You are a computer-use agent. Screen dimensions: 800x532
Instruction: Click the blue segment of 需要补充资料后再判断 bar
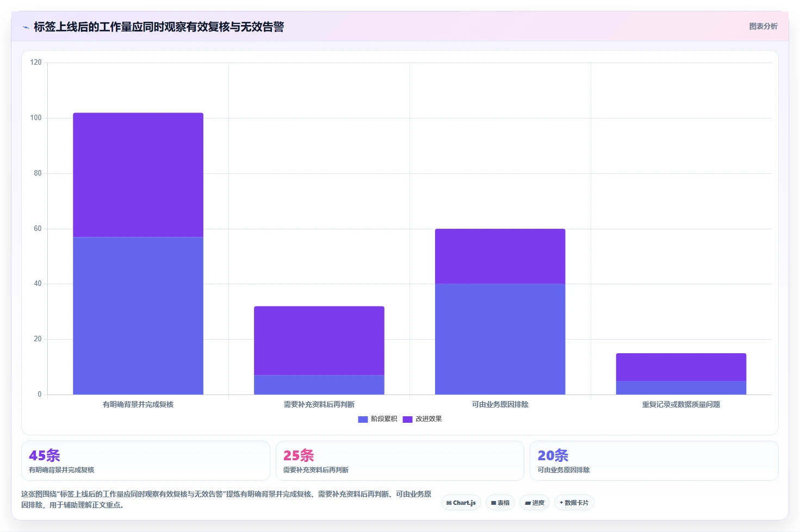[319, 385]
